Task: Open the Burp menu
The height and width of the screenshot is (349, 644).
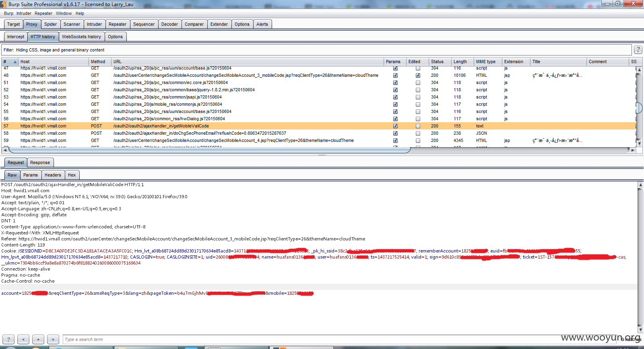Action: (x=8, y=13)
